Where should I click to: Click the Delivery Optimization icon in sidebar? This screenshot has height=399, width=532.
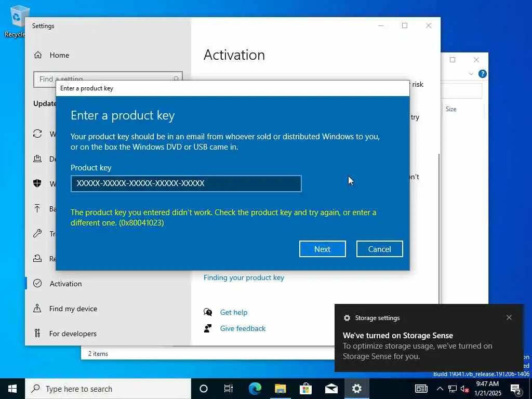point(37,158)
